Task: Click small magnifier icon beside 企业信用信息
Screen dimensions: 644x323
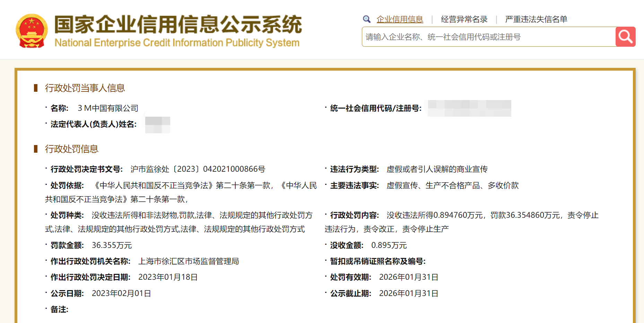Action: pos(366,19)
